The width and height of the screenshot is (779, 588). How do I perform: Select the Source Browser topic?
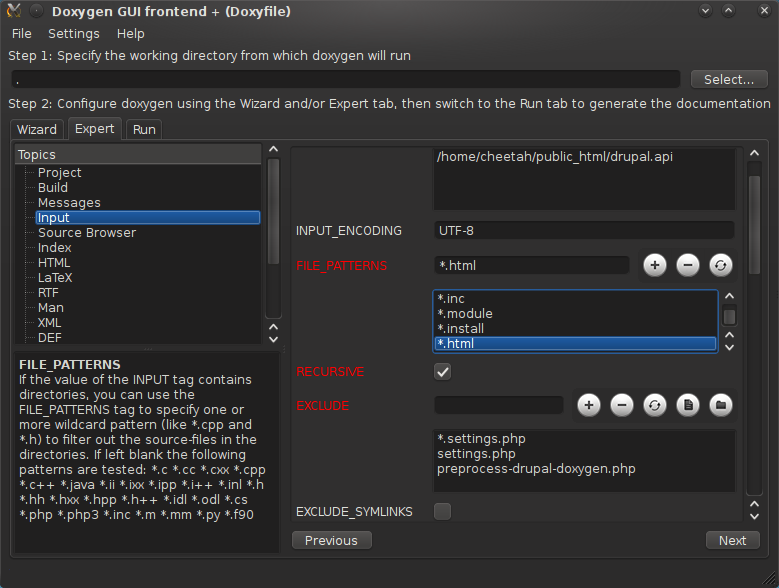[x=87, y=232]
